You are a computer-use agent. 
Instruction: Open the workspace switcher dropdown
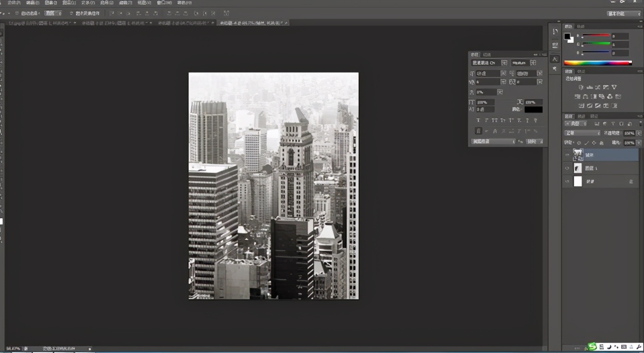point(624,14)
